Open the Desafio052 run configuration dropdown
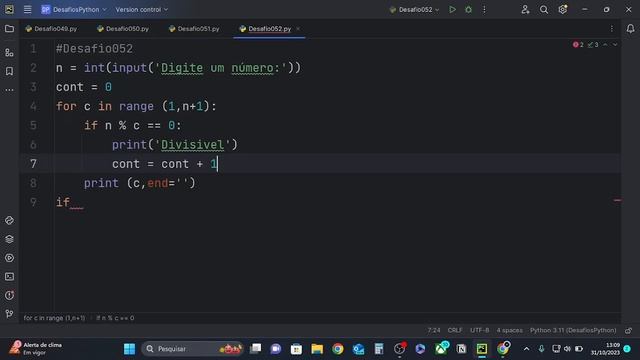Viewport: 640px width, 360px height. point(415,9)
